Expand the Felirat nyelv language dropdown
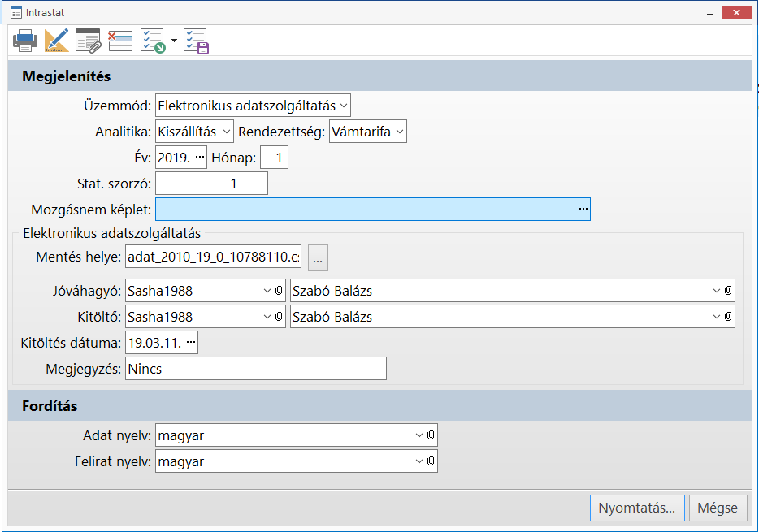Viewport: 759px width, 532px height. pos(419,461)
